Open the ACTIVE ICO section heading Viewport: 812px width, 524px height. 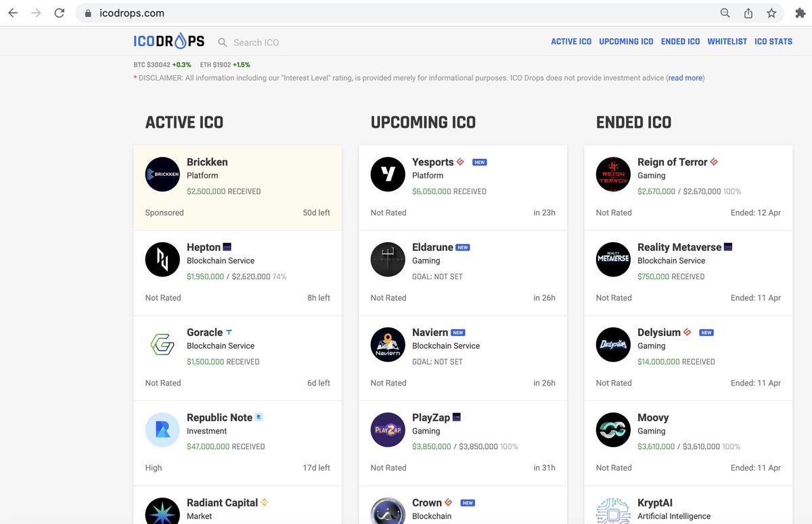click(x=184, y=122)
